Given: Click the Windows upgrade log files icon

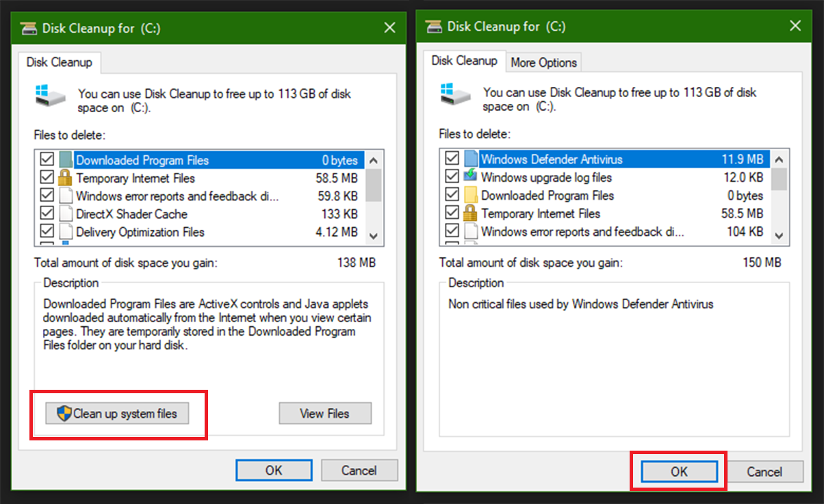Looking at the screenshot, I should coord(470,177).
